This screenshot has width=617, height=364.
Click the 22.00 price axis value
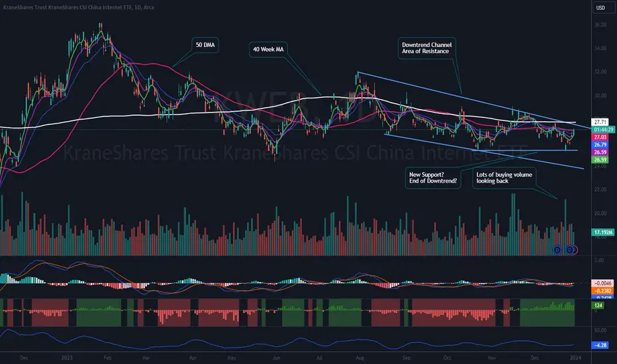[600, 190]
